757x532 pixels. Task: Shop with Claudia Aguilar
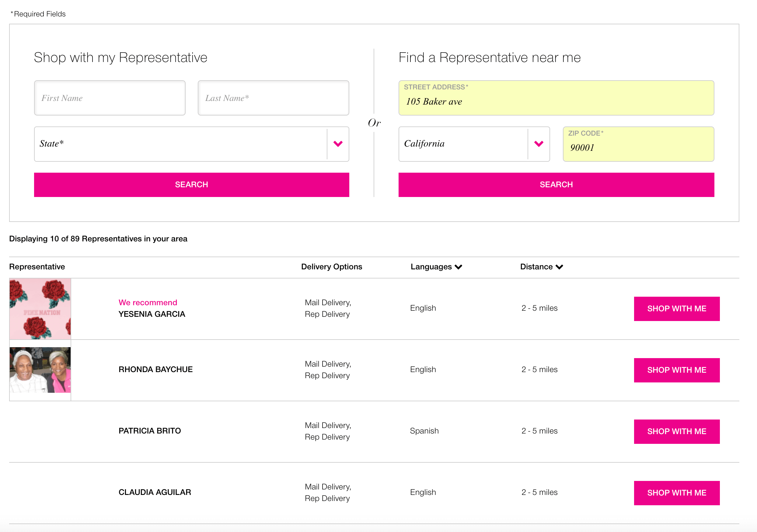pyautogui.click(x=677, y=493)
